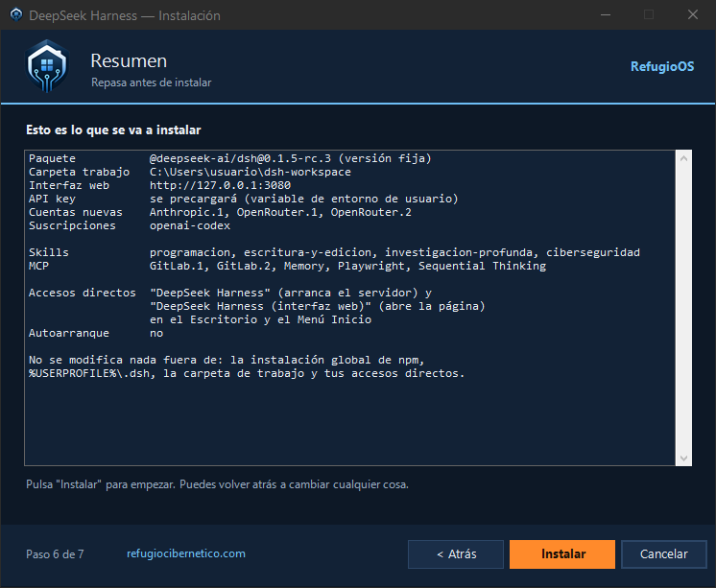Click the DeepSeek Harness shield logo

click(47, 66)
